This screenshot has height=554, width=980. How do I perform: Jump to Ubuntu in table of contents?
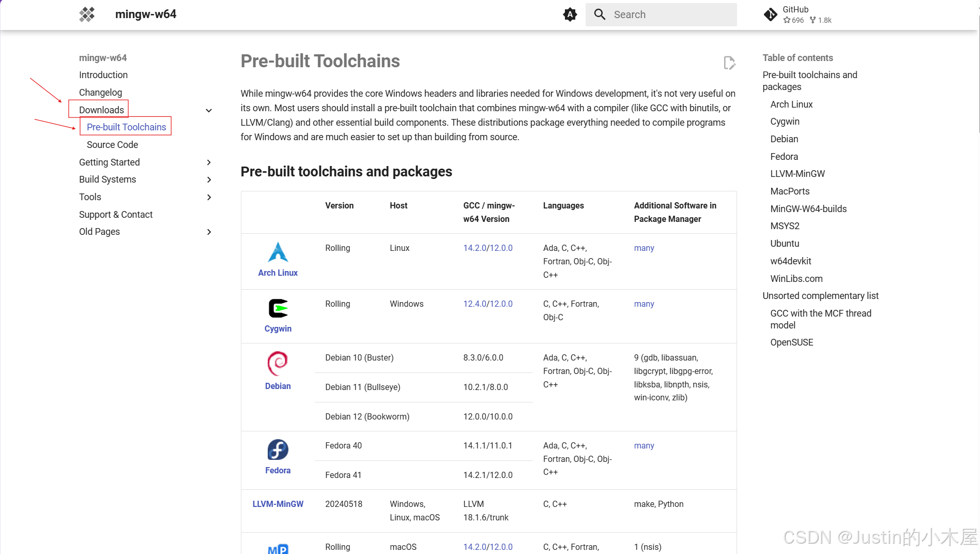click(785, 244)
